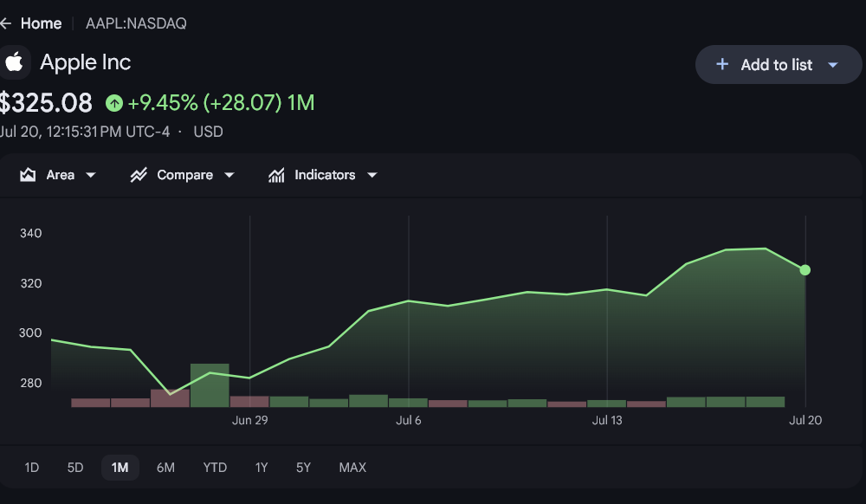Viewport: 866px width, 504px height.
Task: Click the tallest green volume bar
Action: [x=210, y=385]
